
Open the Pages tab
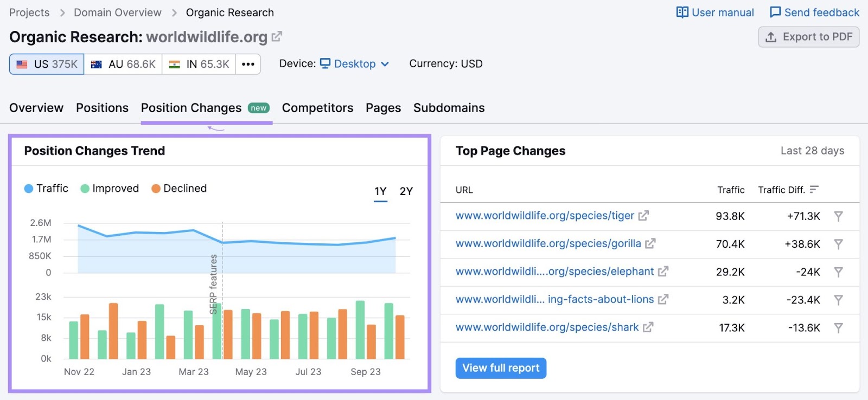coord(383,108)
